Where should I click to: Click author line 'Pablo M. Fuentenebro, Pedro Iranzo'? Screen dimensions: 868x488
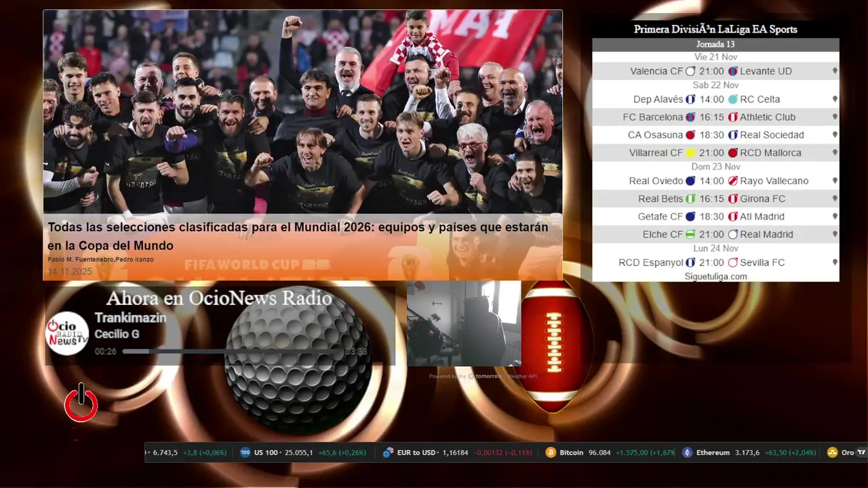coord(100,260)
